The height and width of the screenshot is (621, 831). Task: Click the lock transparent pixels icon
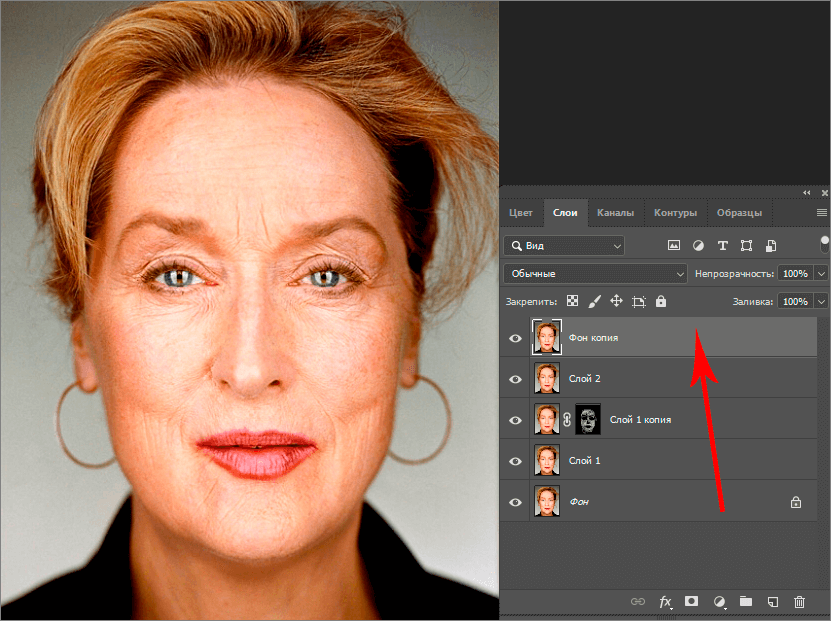(572, 301)
